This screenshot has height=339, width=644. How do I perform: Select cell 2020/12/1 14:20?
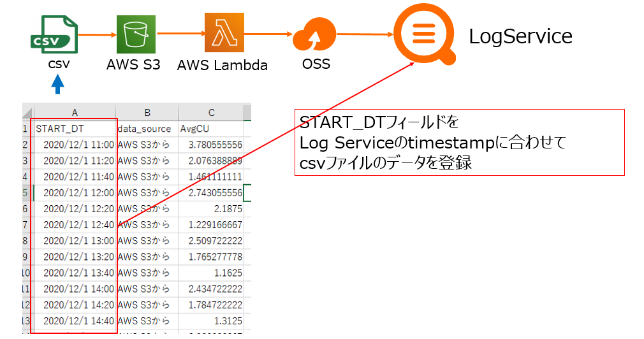coord(75,305)
